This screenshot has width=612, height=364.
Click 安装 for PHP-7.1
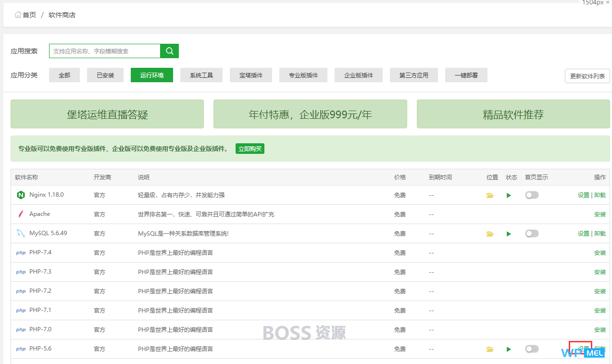[600, 311]
